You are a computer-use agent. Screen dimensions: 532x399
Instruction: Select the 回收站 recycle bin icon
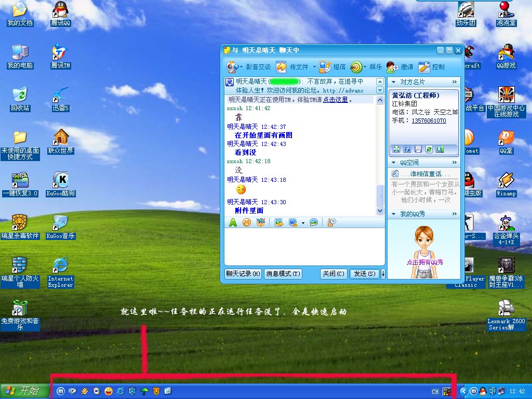20,99
